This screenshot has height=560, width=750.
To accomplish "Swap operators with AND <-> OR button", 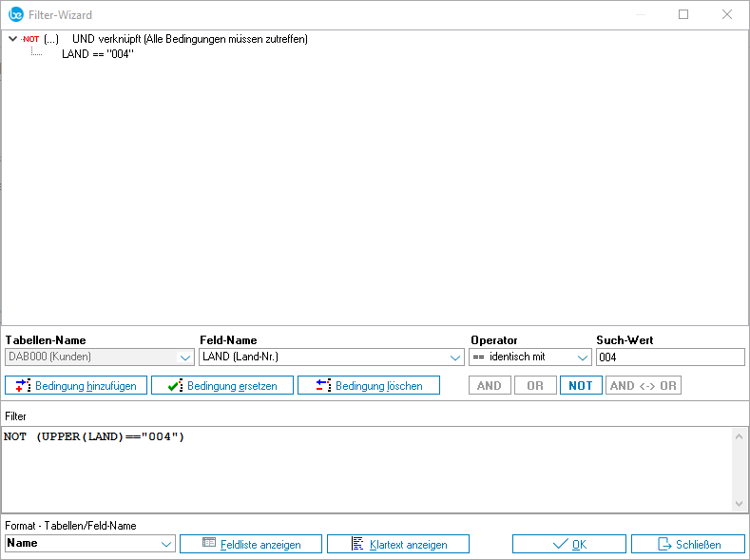I will pos(644,386).
